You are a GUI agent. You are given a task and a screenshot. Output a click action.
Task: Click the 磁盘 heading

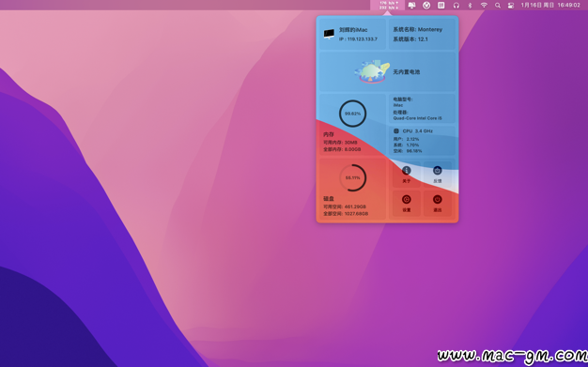(x=329, y=199)
